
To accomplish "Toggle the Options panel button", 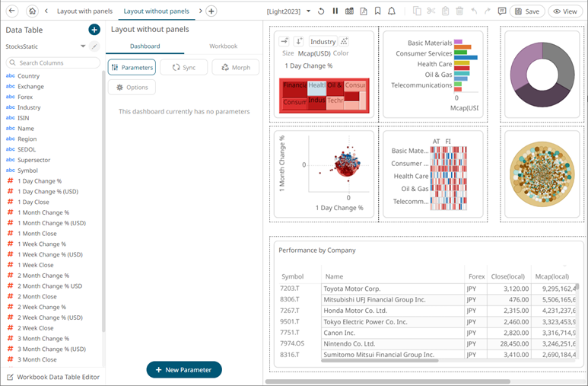I will point(132,88).
